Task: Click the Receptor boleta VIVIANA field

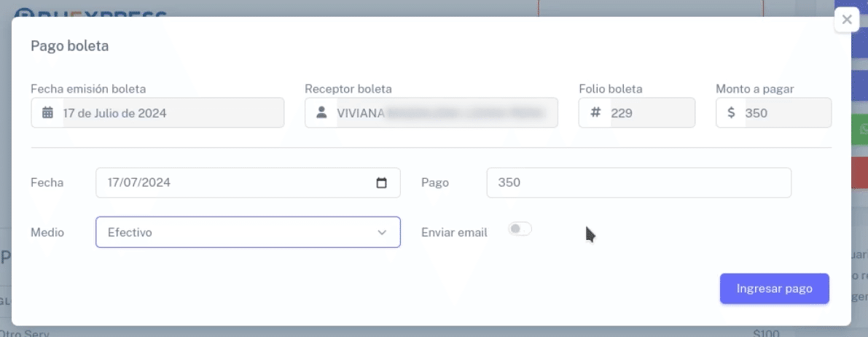Action: click(431, 113)
